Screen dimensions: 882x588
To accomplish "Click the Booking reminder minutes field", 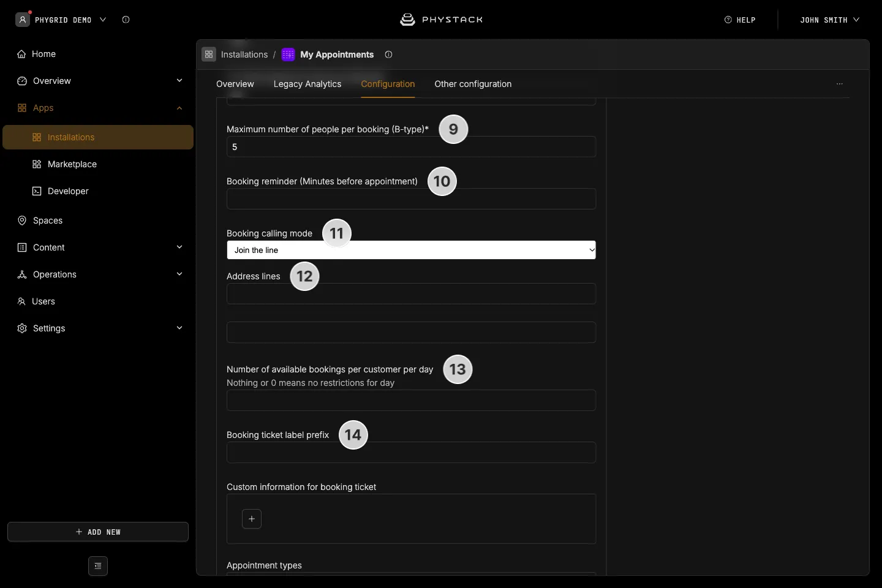I will (411, 199).
